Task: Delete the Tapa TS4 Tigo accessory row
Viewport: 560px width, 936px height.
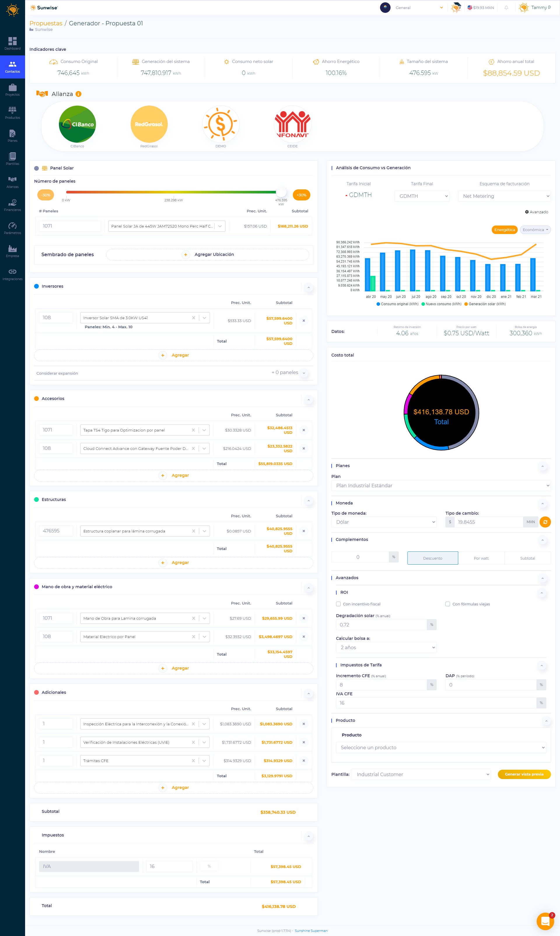Action: click(304, 430)
